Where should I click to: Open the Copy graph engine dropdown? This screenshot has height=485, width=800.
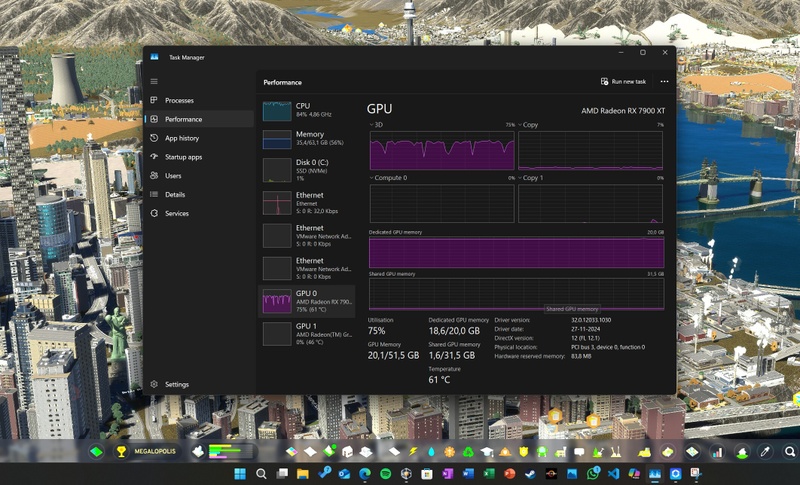tap(528, 125)
